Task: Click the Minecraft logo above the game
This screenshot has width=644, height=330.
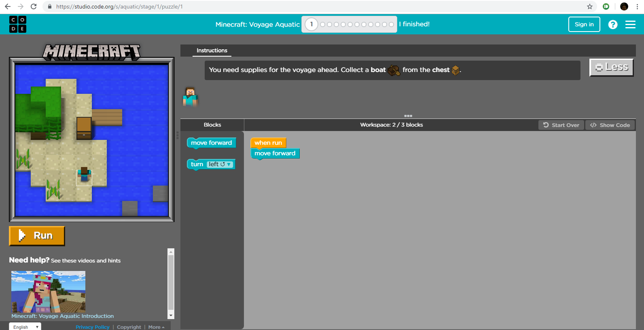Action: point(92,52)
